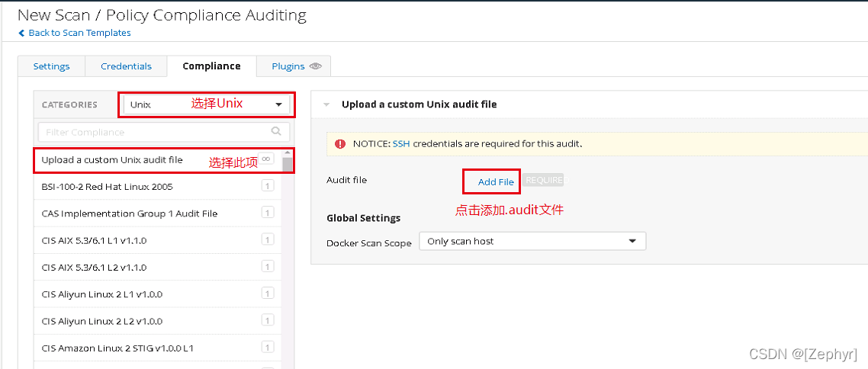Click the Filter Compliance search field
Image resolution: width=868 pixels, height=369 pixels.
pyautogui.click(x=153, y=132)
